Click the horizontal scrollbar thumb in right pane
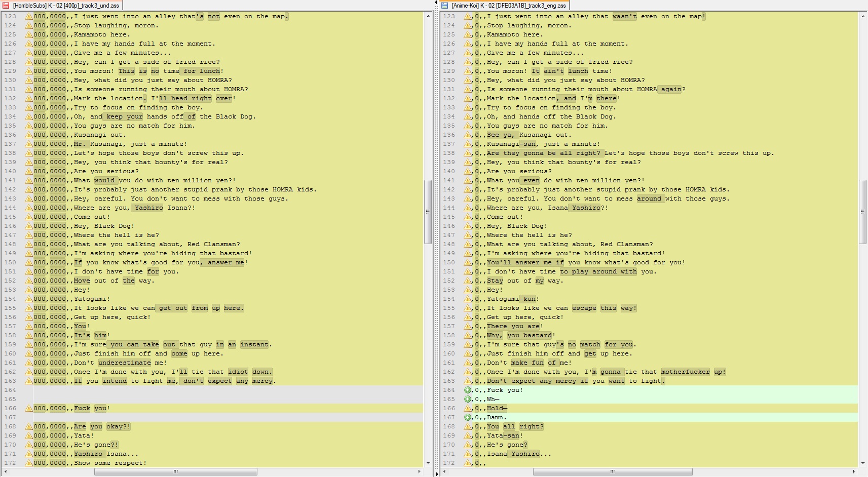 pos(613,471)
